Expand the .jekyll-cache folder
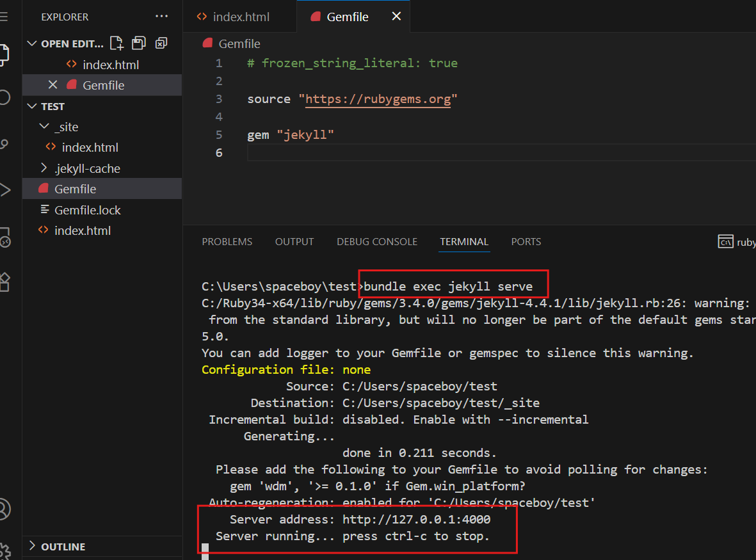The height and width of the screenshot is (560, 756). point(44,168)
